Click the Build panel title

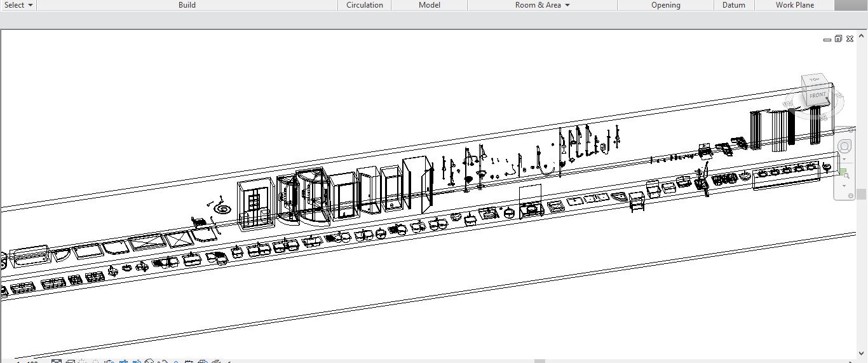tap(187, 5)
